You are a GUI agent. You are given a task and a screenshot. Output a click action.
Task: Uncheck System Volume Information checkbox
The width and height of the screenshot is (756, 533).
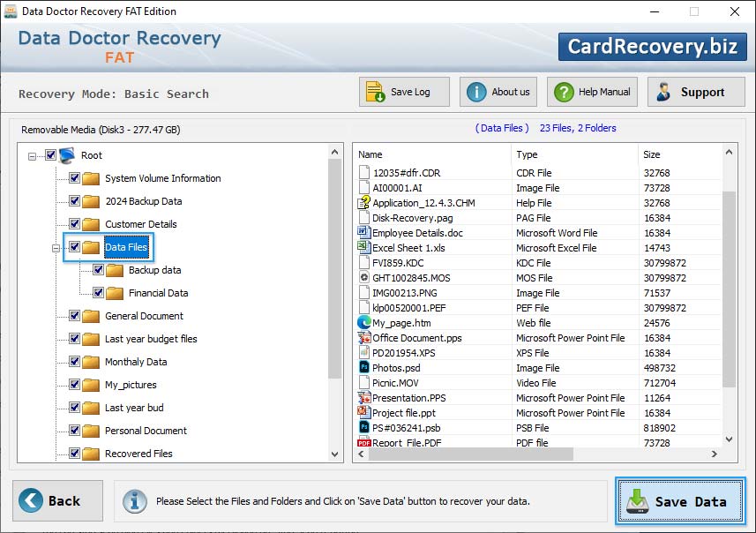74,177
